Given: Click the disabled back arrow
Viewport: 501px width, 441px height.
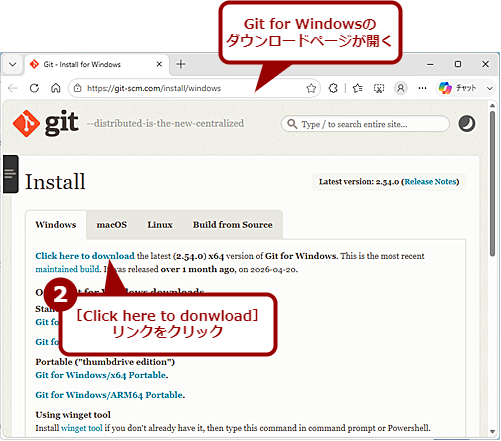Looking at the screenshot, I should 13,88.
